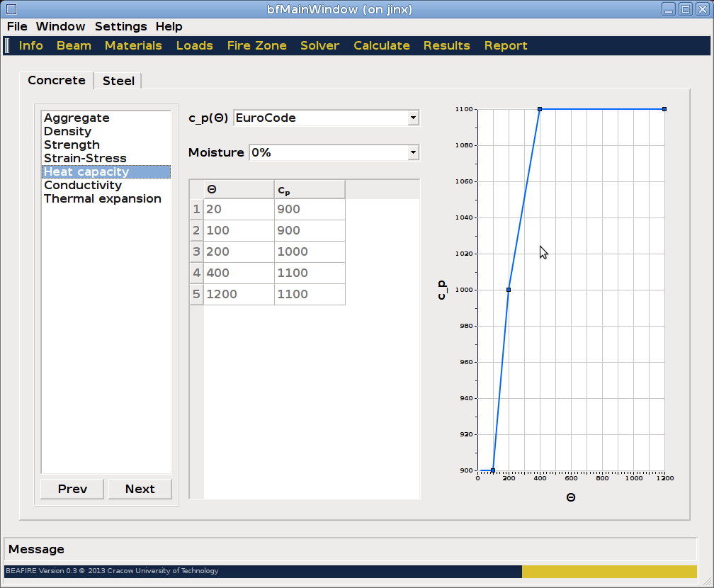The height and width of the screenshot is (588, 714).
Task: Click the Θ column header
Action: 239,189
